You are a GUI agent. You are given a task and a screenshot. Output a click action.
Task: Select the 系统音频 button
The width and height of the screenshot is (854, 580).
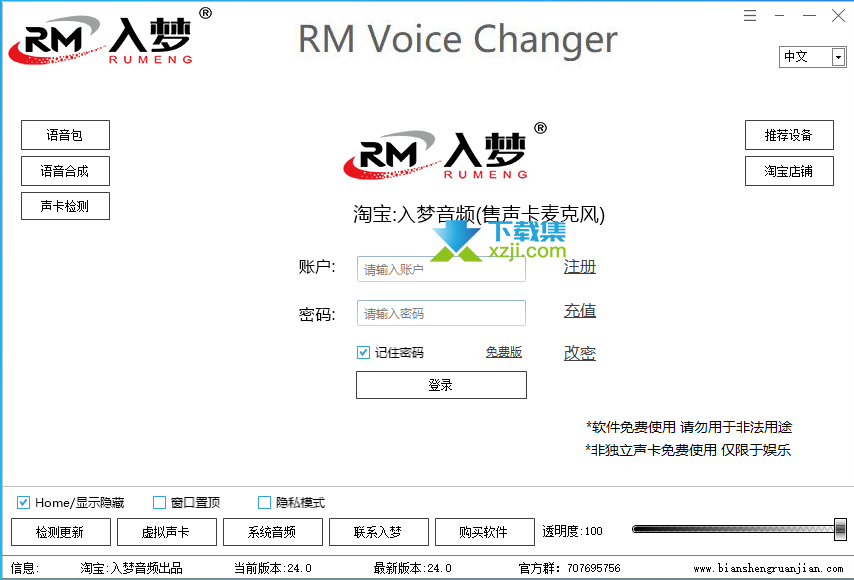pyautogui.click(x=272, y=532)
